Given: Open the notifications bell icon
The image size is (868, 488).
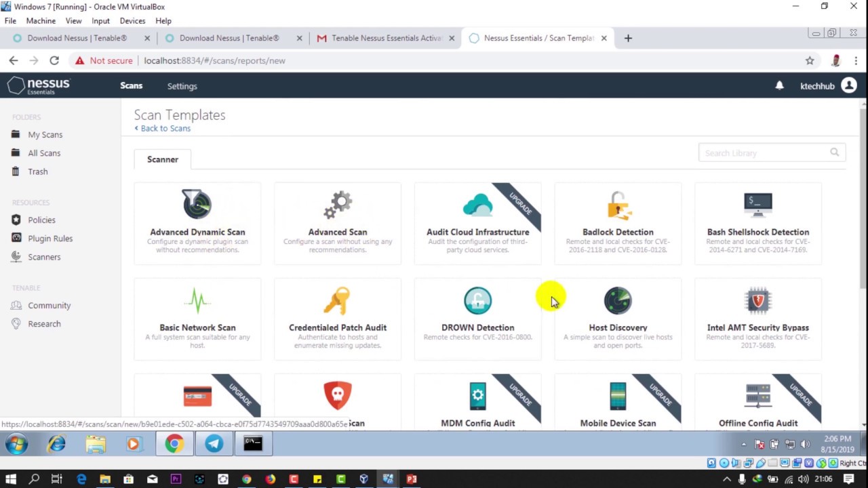Looking at the screenshot, I should click(x=779, y=85).
